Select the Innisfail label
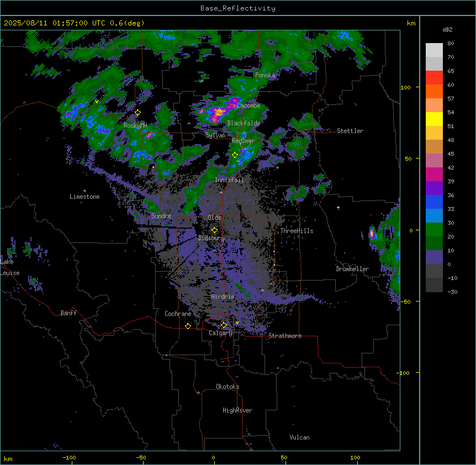The width and height of the screenshot is (476, 465). click(230, 180)
